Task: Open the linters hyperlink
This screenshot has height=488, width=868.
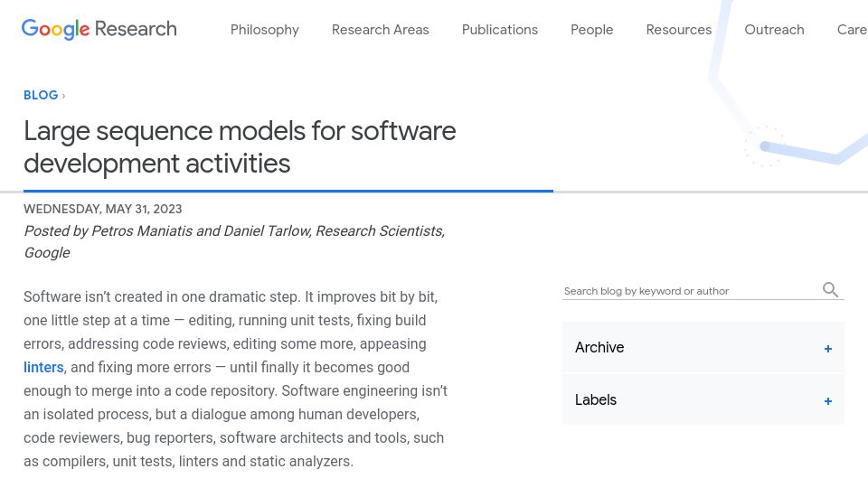Action: coord(43,368)
